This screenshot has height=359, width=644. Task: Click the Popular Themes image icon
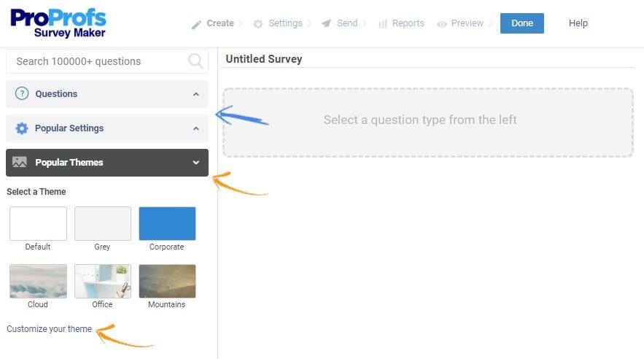click(x=20, y=163)
